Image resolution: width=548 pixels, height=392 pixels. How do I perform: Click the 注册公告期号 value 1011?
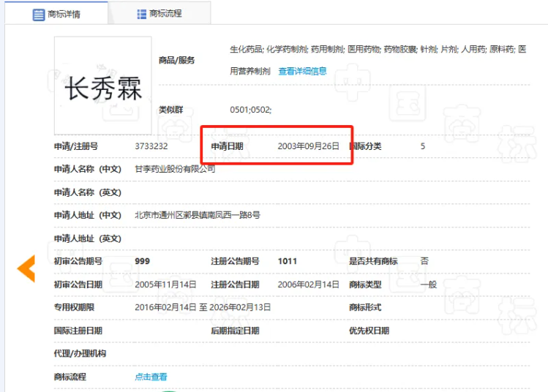coord(287,261)
